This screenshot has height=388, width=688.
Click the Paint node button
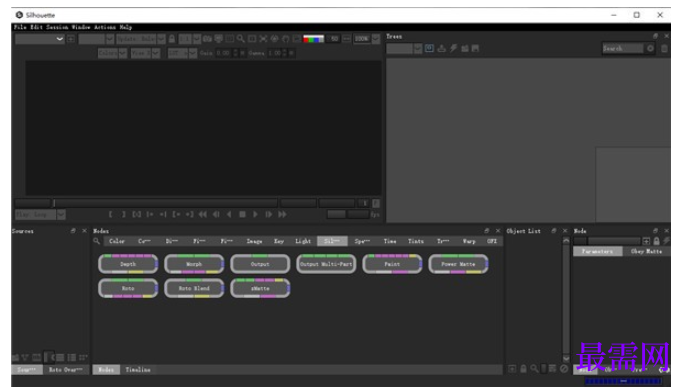(392, 264)
